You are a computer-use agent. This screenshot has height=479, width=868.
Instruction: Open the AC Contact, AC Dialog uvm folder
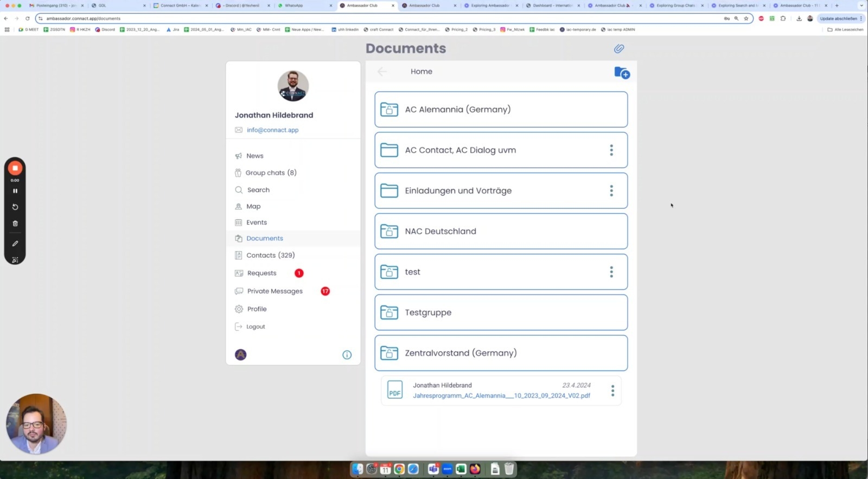(501, 150)
